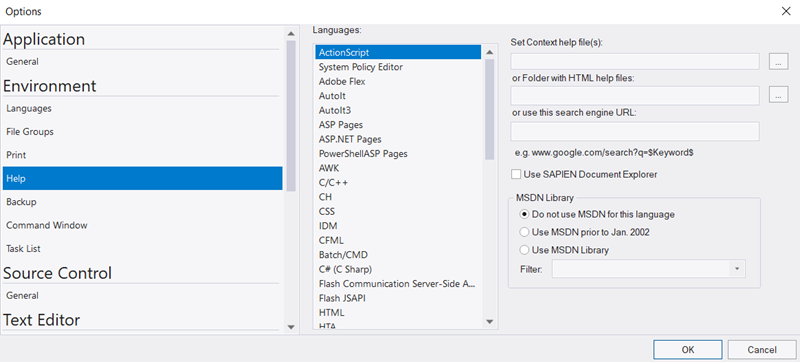
Task: Click the Languages list scrollbar thumb
Action: pyautogui.click(x=490, y=110)
